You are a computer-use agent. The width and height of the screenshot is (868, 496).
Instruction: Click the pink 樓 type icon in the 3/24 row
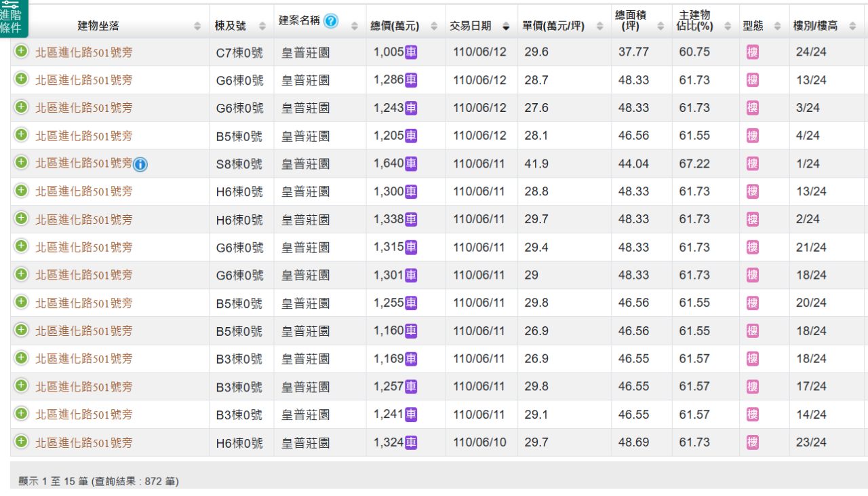(x=753, y=108)
